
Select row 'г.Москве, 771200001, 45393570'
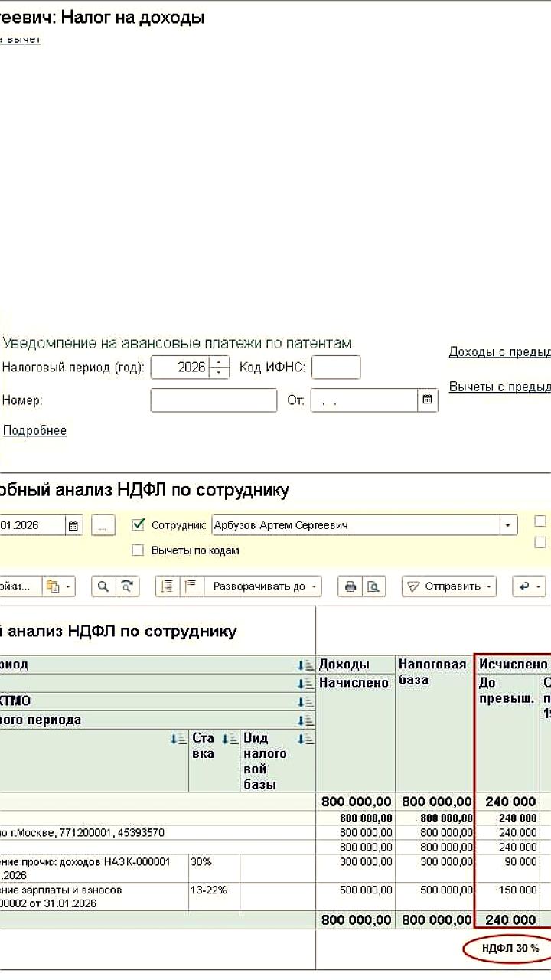[x=158, y=833]
